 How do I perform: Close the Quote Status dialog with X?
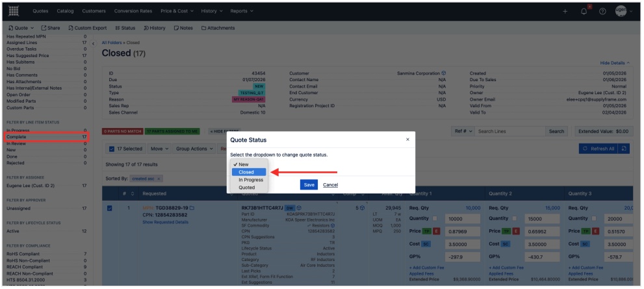[x=407, y=139]
